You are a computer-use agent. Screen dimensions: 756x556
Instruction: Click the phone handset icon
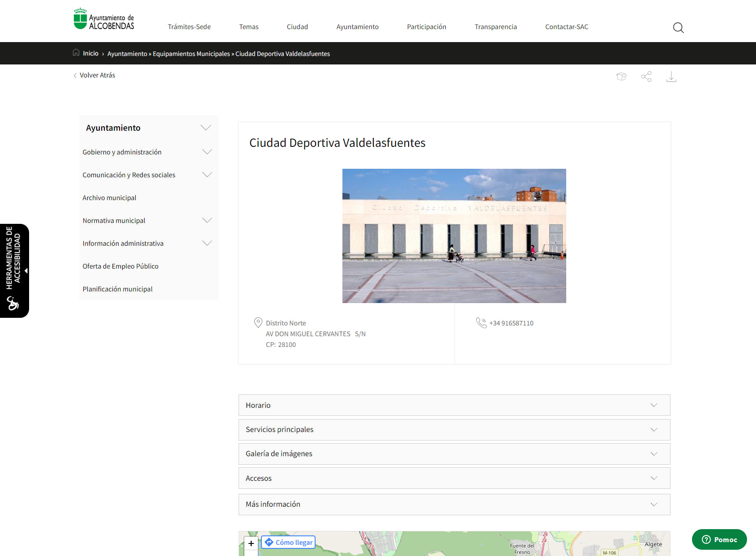tap(481, 323)
